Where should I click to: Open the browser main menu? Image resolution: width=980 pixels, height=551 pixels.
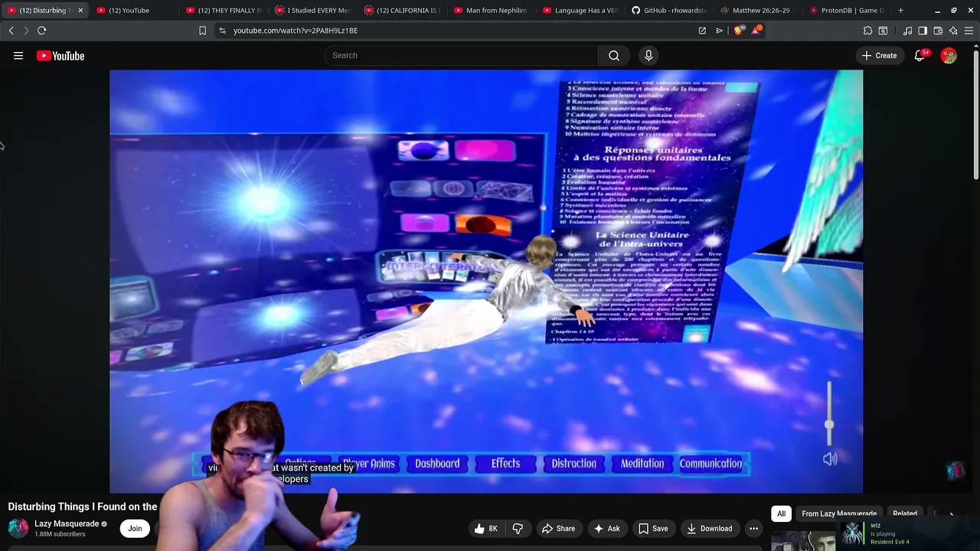pyautogui.click(x=969, y=31)
